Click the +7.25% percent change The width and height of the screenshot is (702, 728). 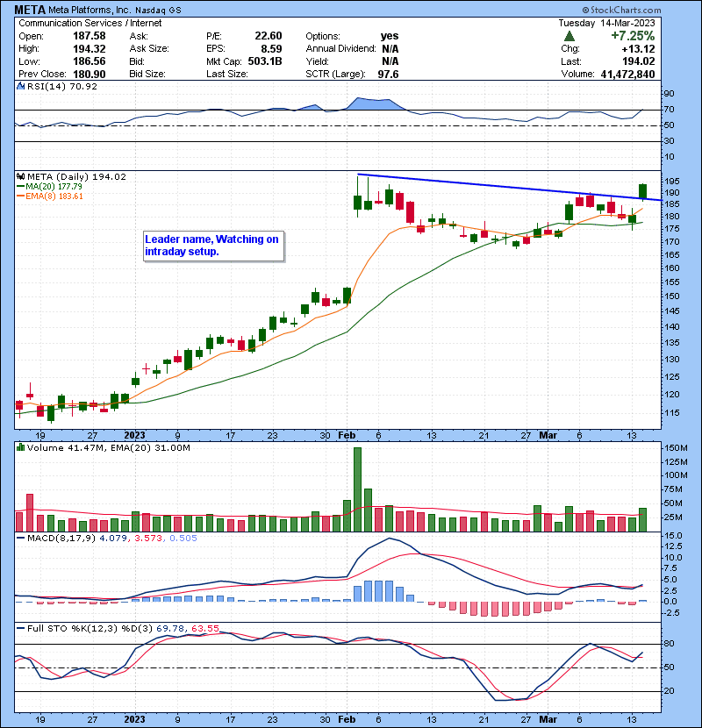tap(633, 36)
